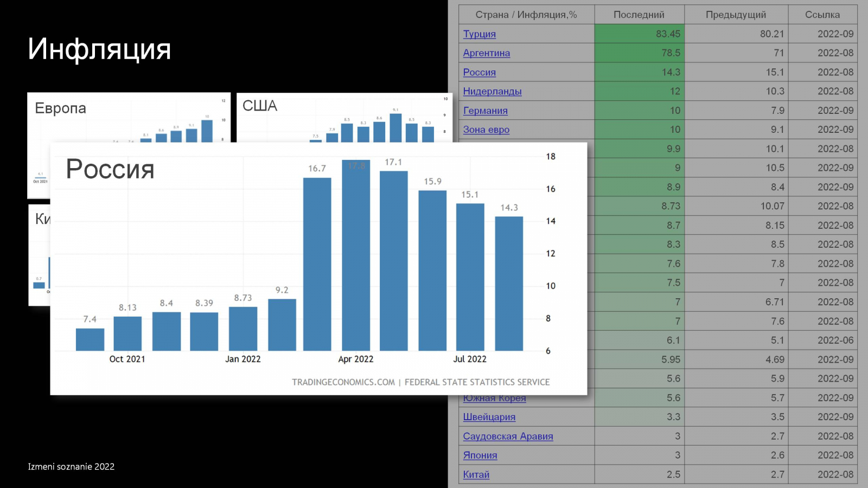
Task: Click the 18 y-axis label in Россия chart
Action: tap(551, 157)
